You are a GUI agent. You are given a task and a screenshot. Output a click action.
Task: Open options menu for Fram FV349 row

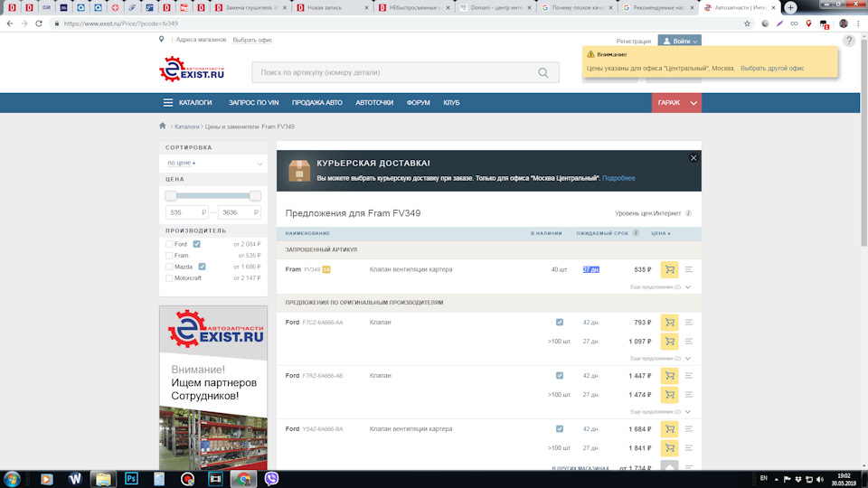click(x=689, y=269)
